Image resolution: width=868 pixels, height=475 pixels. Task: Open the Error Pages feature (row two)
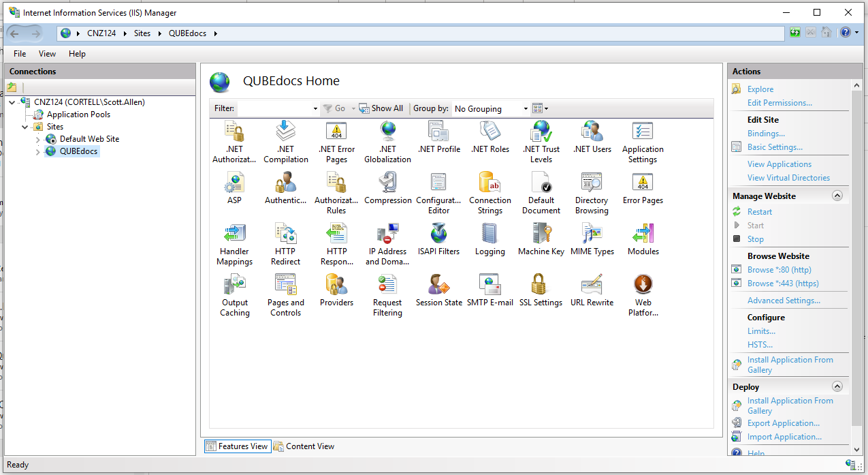(643, 188)
